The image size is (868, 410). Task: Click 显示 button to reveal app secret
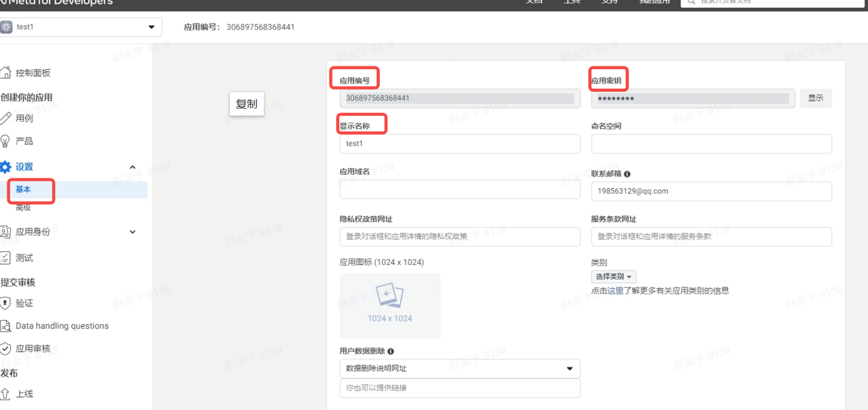coord(815,98)
